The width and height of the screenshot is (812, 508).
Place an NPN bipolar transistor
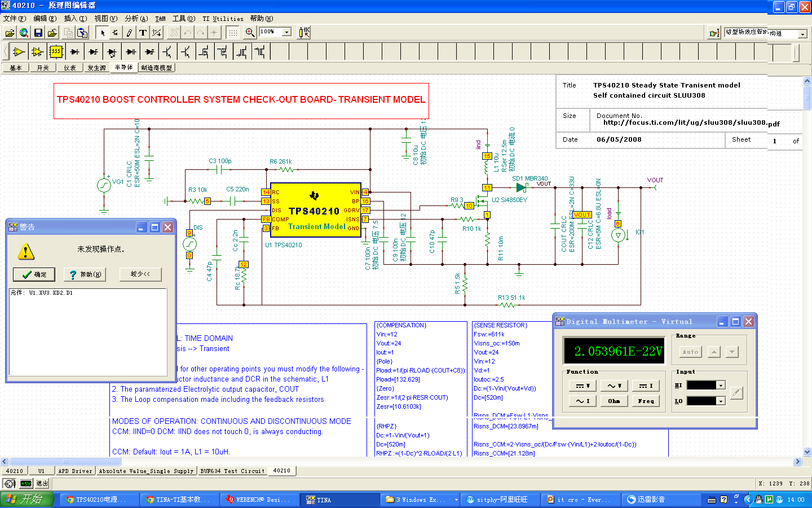click(x=167, y=52)
